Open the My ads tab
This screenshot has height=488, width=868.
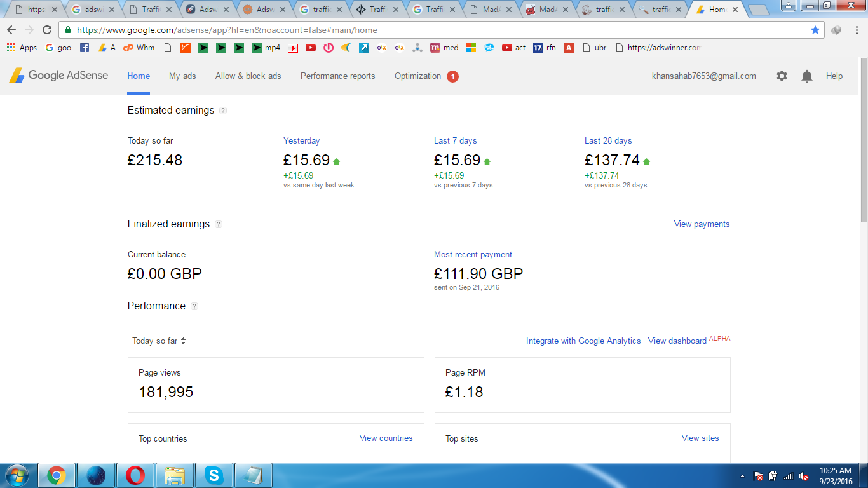click(182, 76)
